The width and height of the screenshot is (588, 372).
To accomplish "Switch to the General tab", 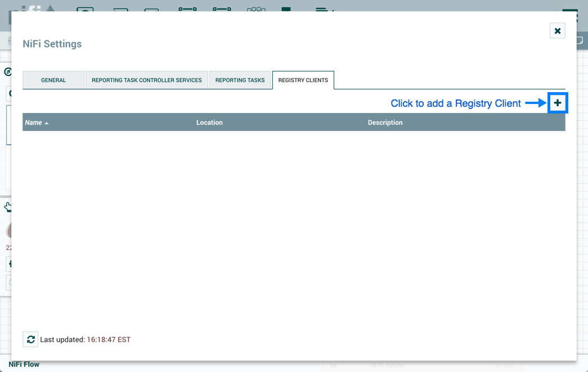I will click(53, 80).
